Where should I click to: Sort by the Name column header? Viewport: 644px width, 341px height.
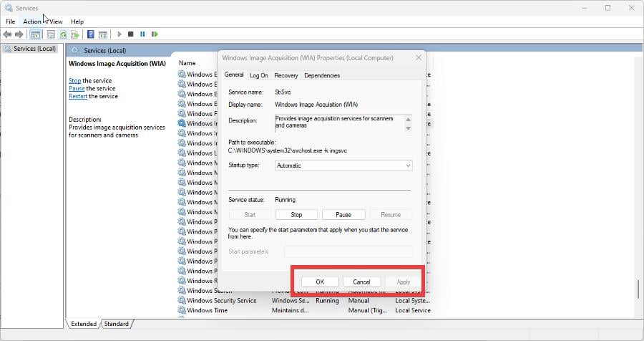point(187,63)
